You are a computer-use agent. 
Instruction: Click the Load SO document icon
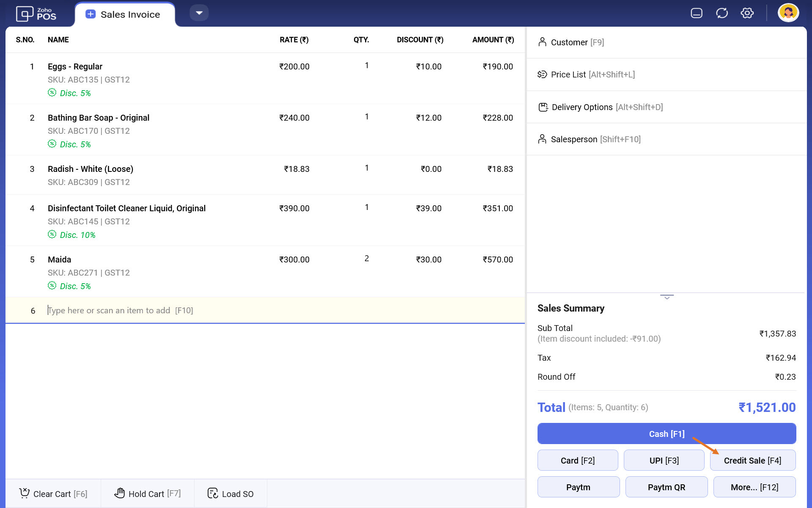click(x=213, y=493)
